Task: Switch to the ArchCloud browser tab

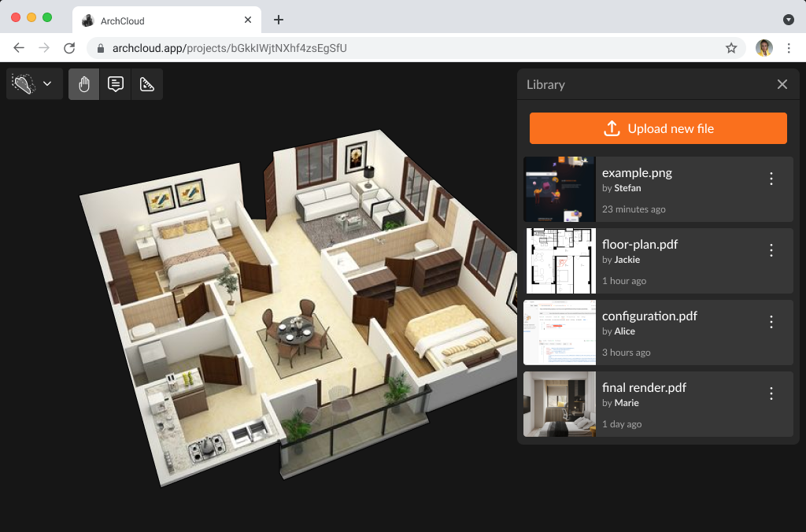Action: [x=157, y=19]
